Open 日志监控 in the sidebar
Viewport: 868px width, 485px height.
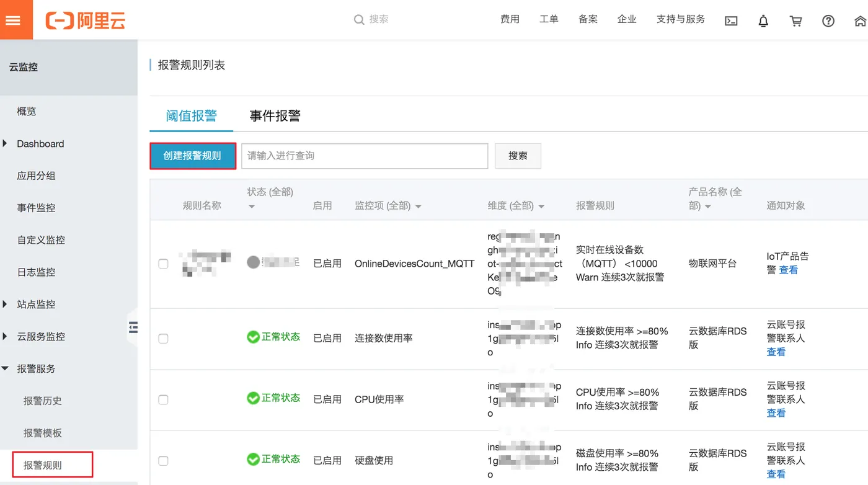[x=36, y=272]
